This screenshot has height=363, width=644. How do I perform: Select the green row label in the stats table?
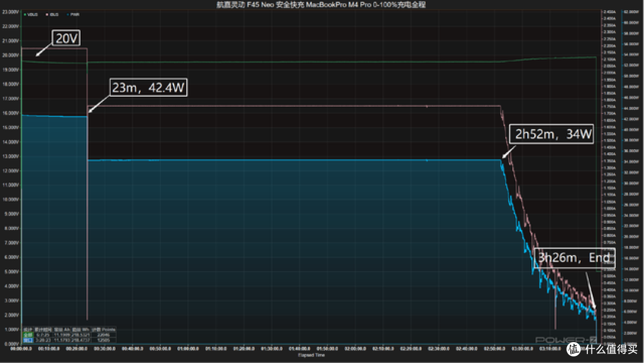[x=27, y=335]
